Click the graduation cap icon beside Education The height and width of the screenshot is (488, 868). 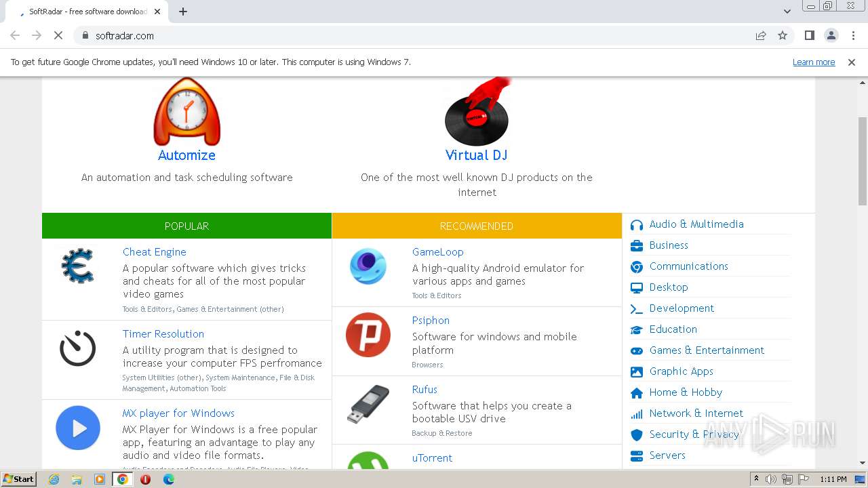(x=637, y=330)
